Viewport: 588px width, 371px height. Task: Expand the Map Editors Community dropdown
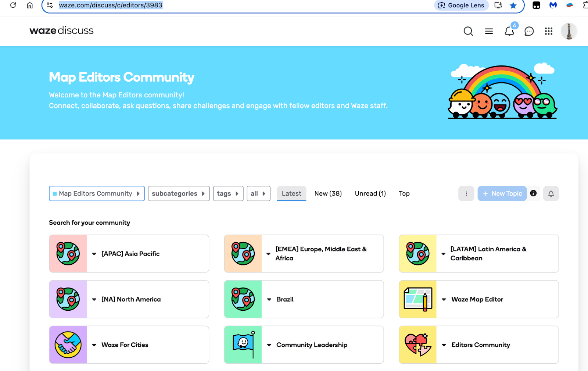[97, 194]
